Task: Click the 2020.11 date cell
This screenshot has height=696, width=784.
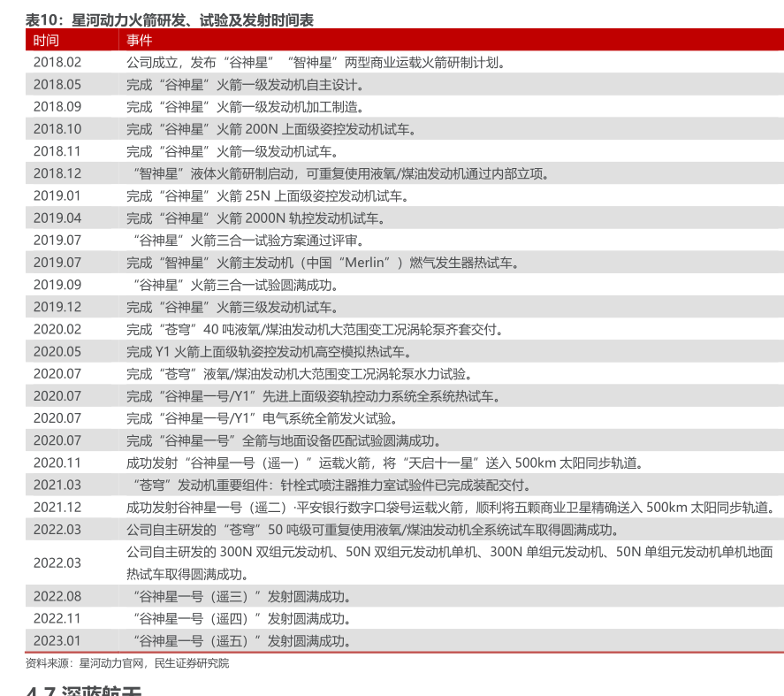Action: click(57, 463)
